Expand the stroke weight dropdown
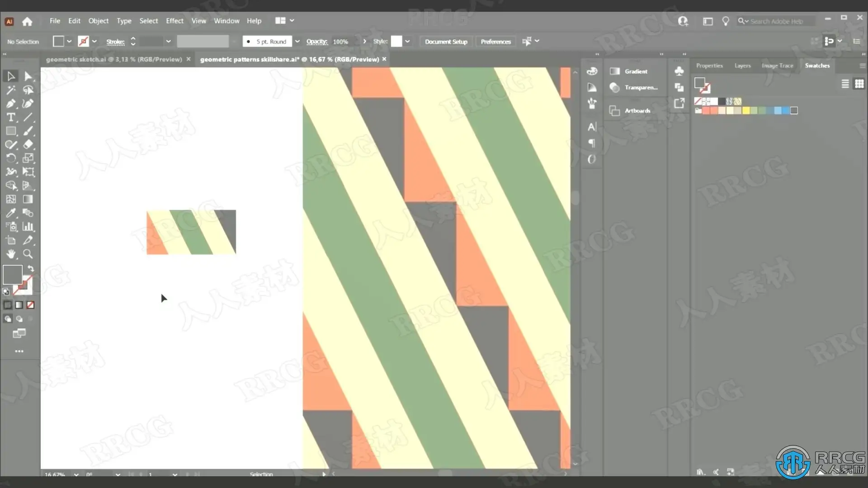This screenshot has height=488, width=868. point(168,42)
